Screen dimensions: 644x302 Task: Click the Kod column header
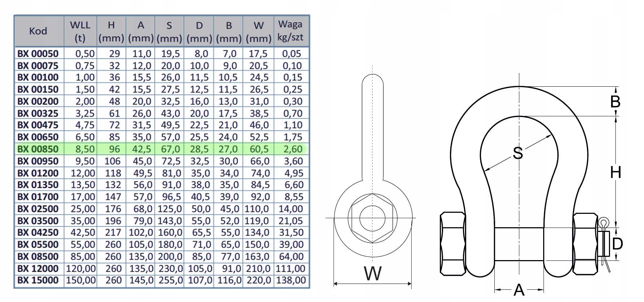pyautogui.click(x=38, y=31)
